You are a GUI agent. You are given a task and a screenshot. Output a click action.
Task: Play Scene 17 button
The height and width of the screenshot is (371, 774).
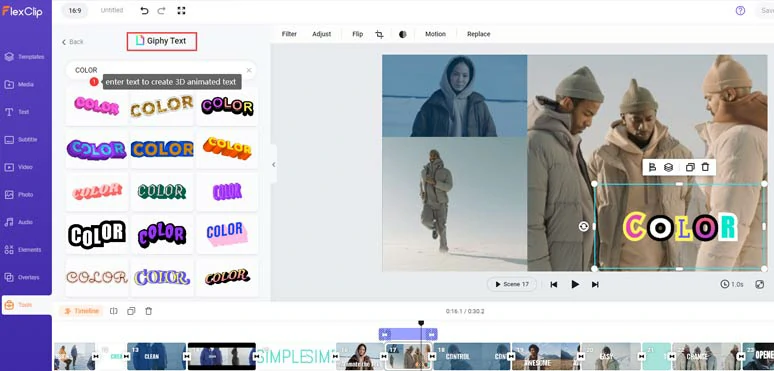tap(512, 284)
